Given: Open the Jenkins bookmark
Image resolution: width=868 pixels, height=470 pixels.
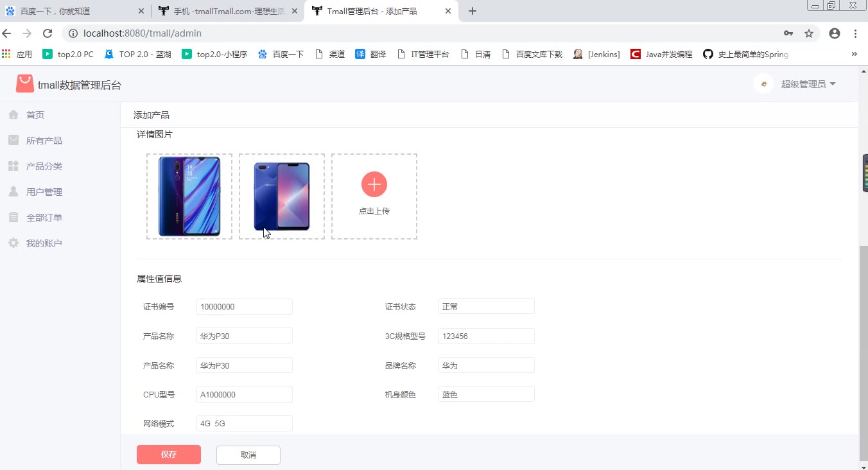Looking at the screenshot, I should [x=596, y=55].
